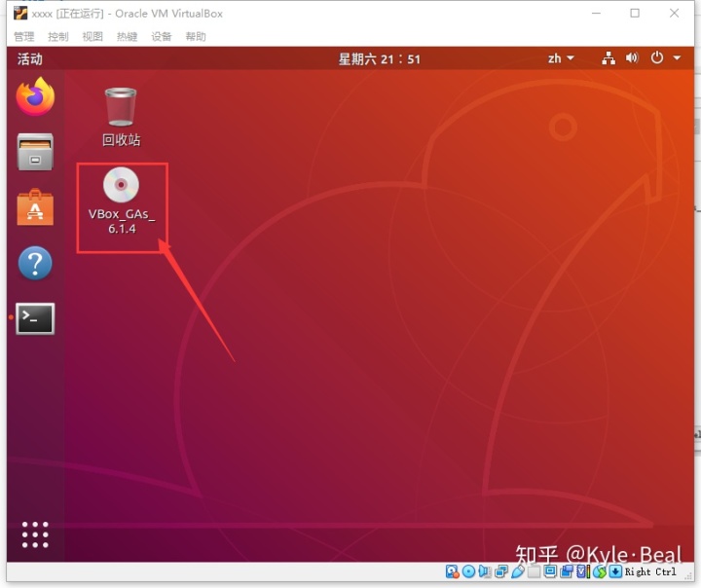Image resolution: width=701 pixels, height=588 pixels.
Task: Click the network adapters status icon
Action: click(501, 571)
